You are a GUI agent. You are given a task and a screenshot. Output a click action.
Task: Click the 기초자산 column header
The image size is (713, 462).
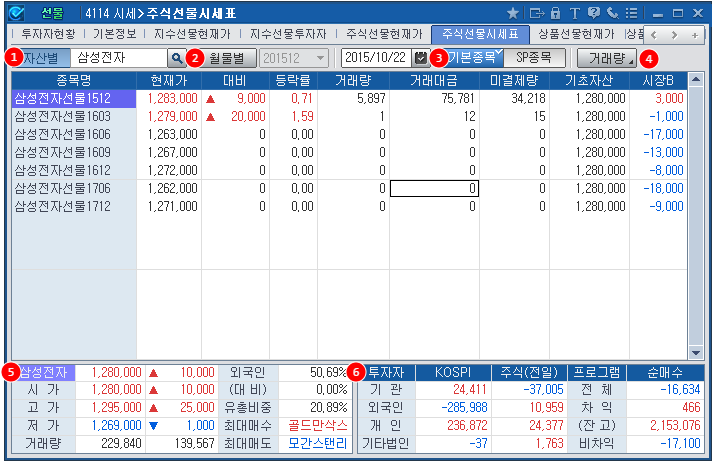[589, 80]
